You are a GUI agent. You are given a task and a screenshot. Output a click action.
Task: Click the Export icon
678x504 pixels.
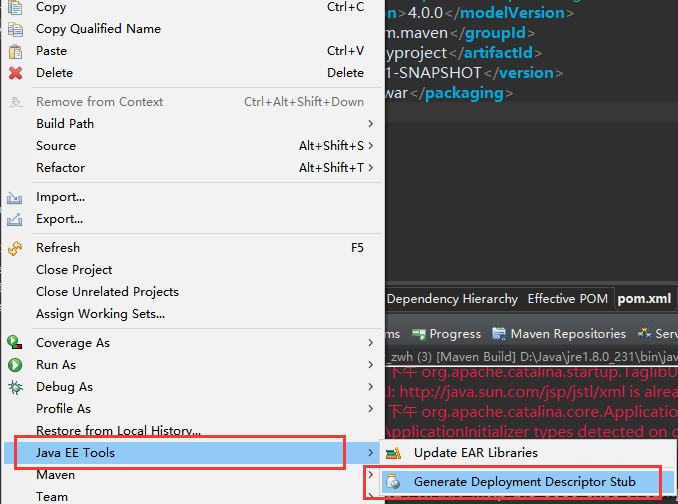(x=14, y=220)
